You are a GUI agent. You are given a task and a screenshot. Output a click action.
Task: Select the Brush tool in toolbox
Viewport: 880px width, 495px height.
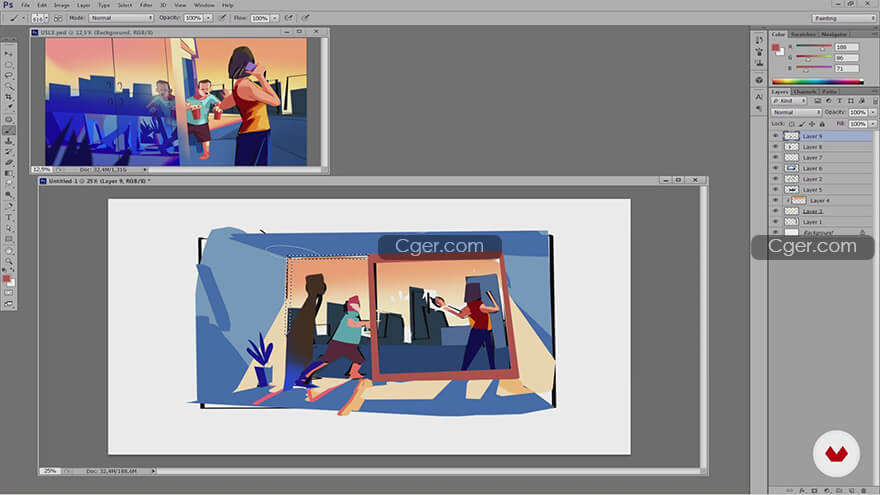click(x=8, y=130)
